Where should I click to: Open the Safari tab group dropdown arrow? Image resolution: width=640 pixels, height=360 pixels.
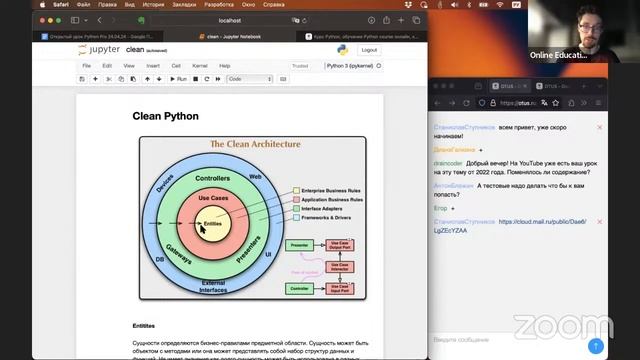pyautogui.click(x=86, y=20)
